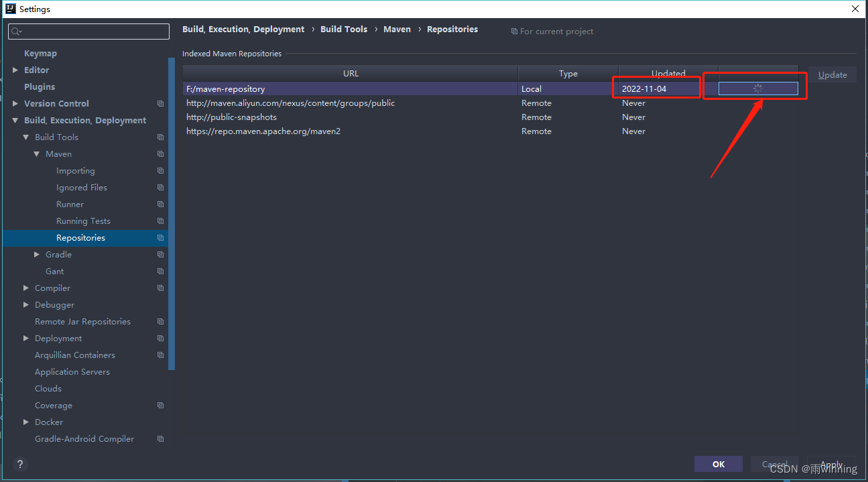Screen dimensions: 868x482
Task: Click the Maven breadcrumb
Action: (397, 29)
